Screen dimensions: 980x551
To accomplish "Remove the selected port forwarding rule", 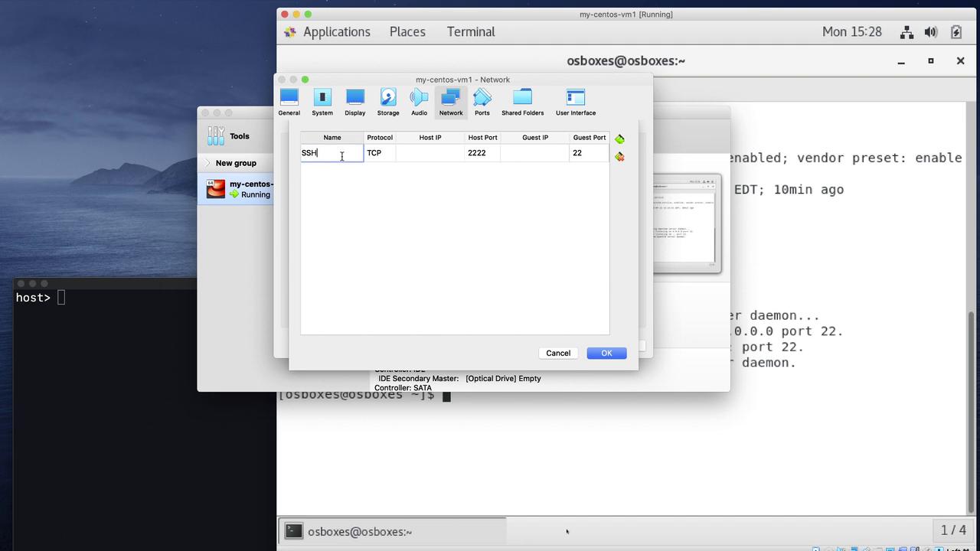I will [619, 157].
